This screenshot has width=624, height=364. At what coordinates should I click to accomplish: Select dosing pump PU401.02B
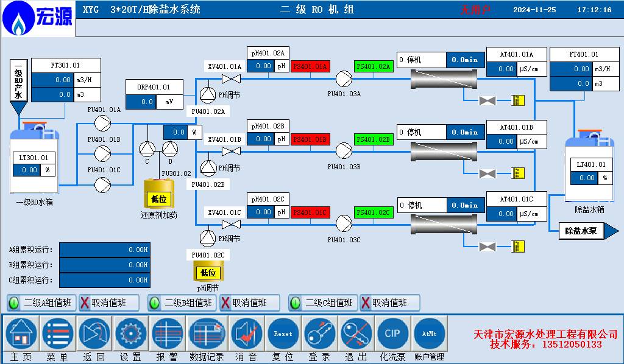(x=208, y=168)
